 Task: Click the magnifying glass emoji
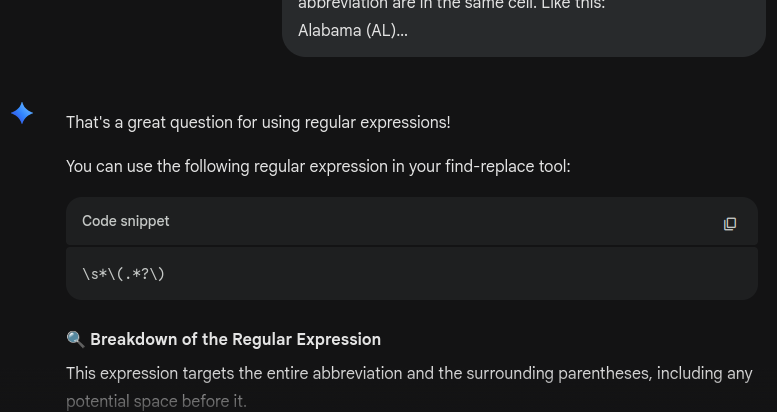point(75,340)
